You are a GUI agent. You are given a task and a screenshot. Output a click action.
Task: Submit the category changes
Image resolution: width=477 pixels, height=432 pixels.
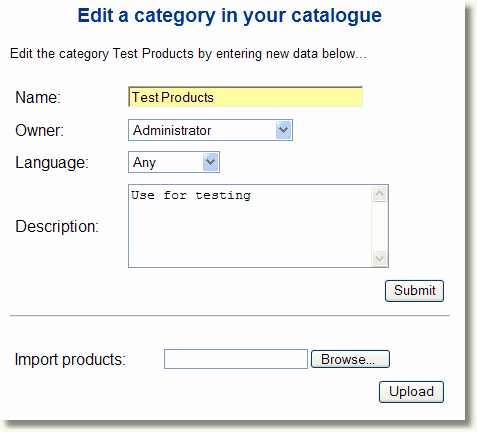(414, 291)
